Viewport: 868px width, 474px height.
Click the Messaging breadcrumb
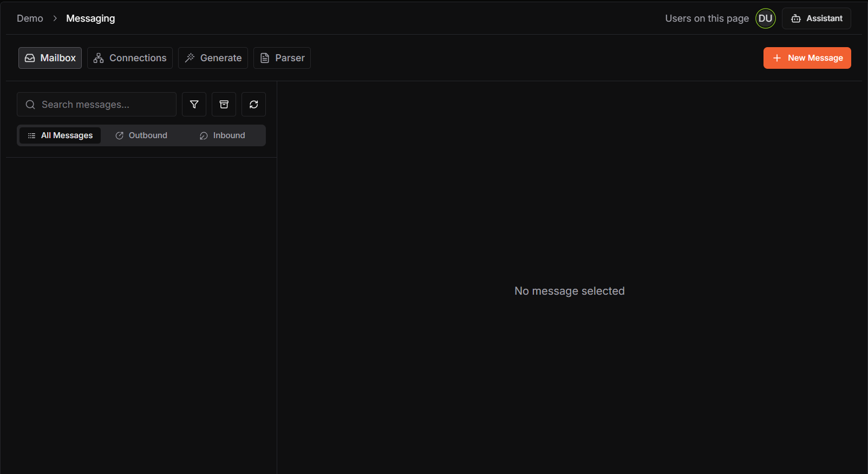click(x=90, y=18)
